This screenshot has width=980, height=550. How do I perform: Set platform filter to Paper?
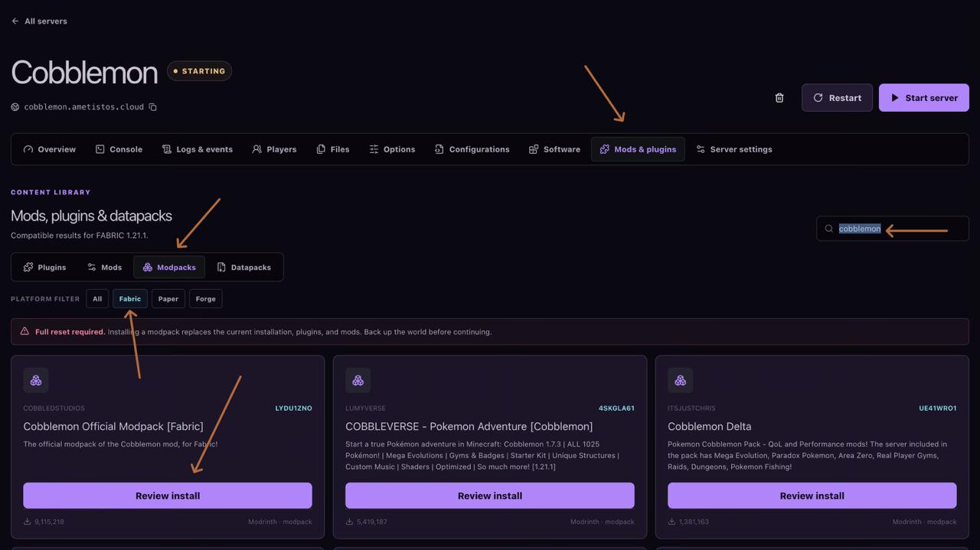tap(168, 299)
